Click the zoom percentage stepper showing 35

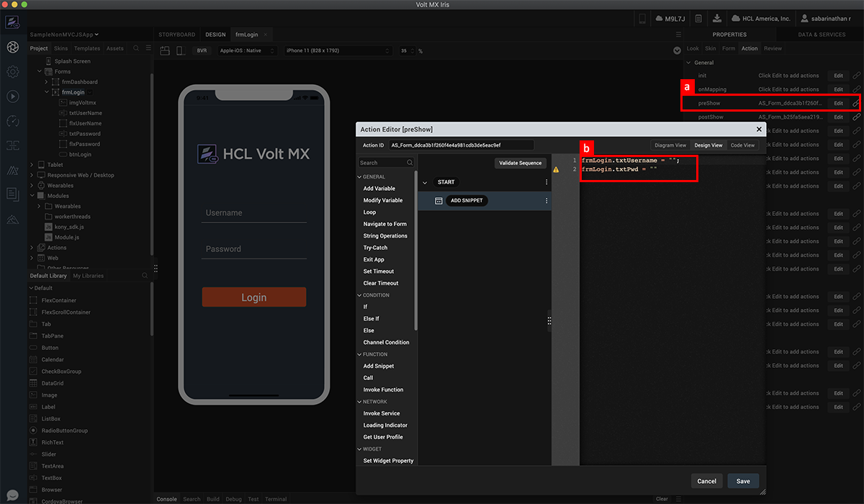(408, 51)
